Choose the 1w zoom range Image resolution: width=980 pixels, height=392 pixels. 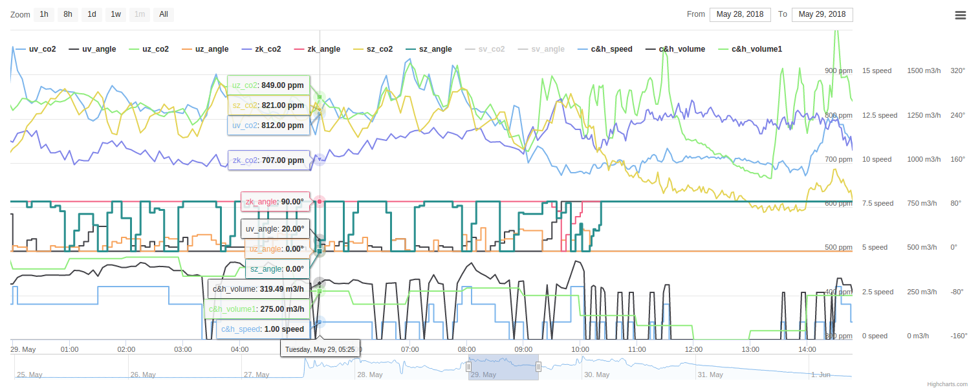[x=116, y=14]
